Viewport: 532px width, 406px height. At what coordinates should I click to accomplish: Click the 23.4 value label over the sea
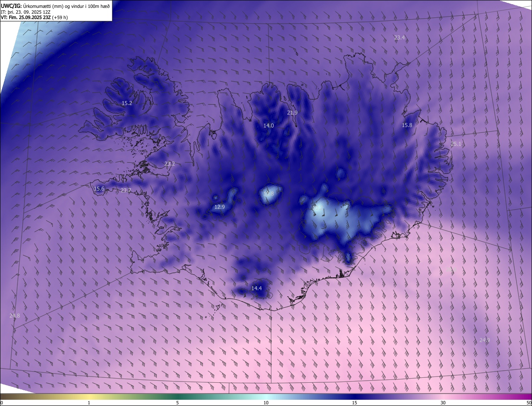(399, 38)
